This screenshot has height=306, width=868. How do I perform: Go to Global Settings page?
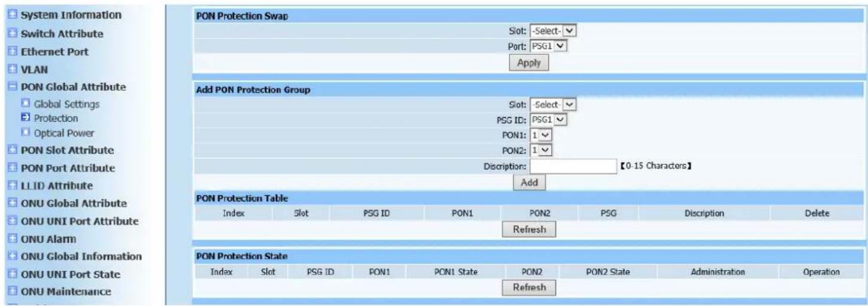[x=66, y=104]
